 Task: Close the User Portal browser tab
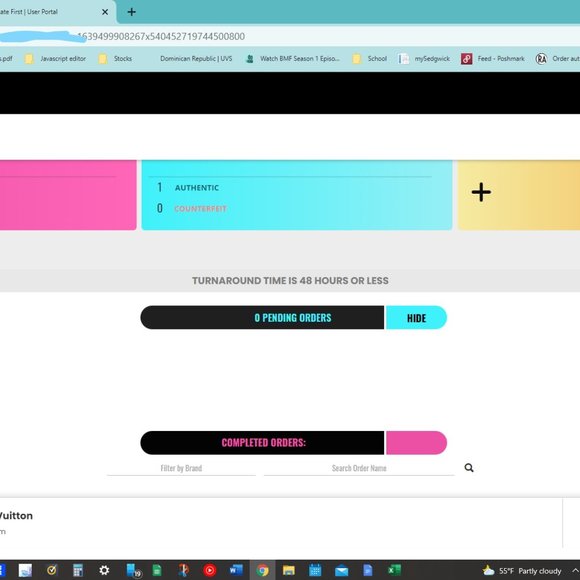point(105,12)
